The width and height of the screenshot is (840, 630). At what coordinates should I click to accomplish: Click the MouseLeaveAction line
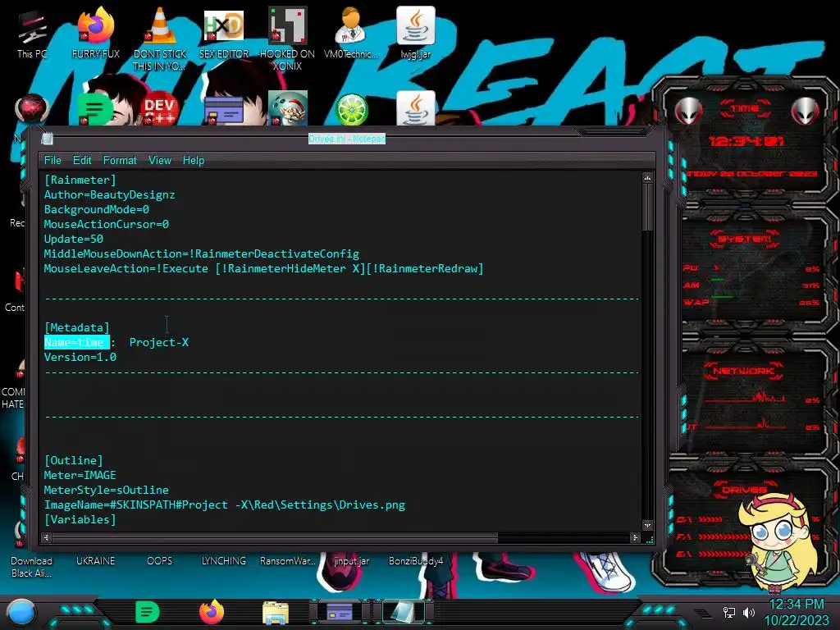click(263, 268)
